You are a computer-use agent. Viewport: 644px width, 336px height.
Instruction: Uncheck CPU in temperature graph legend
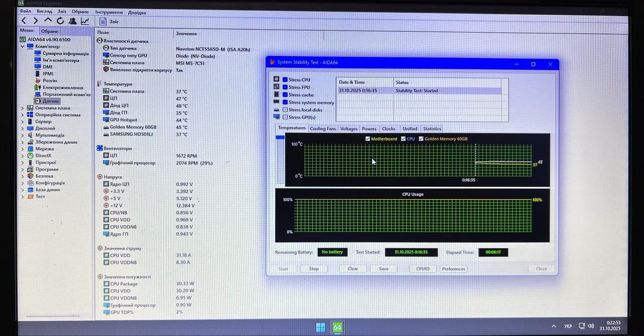(403, 139)
